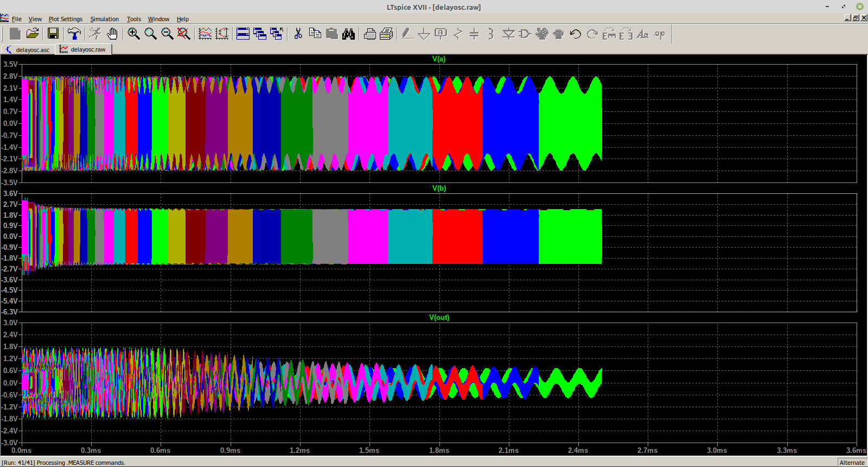
Task: Click the redo arrow
Action: (592, 34)
